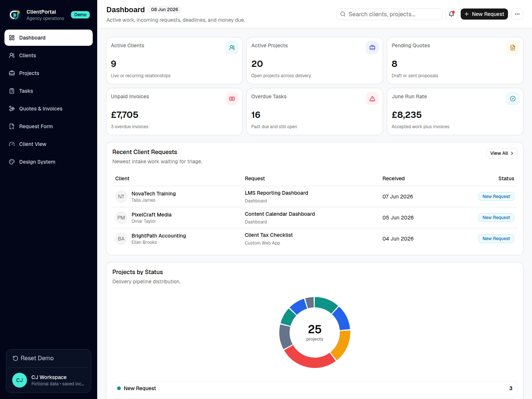Viewport: 532px width, 399px height.
Task: Click the 08 Jun 2026 date chip
Action: 164,10
